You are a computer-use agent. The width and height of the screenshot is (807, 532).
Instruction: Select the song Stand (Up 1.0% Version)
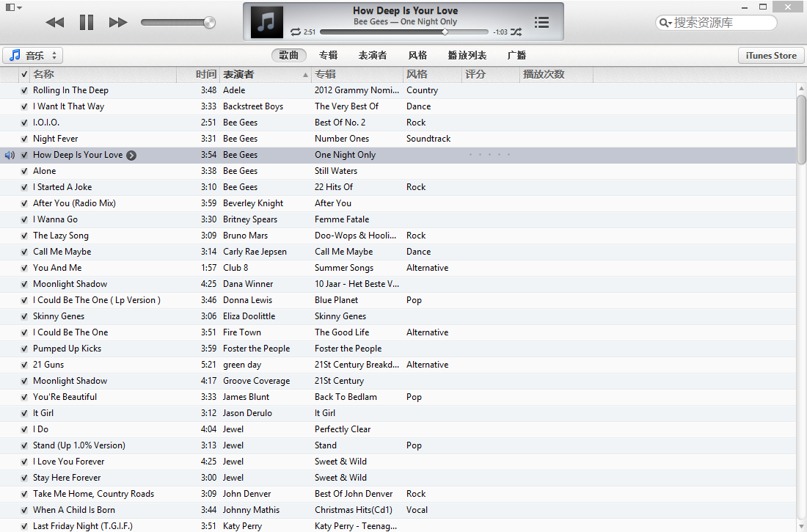(79, 445)
